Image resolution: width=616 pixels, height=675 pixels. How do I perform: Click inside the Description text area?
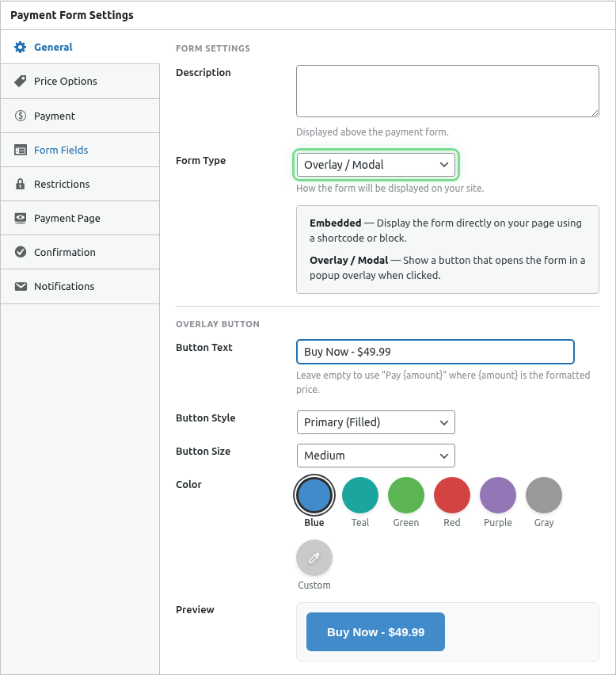coord(447,90)
